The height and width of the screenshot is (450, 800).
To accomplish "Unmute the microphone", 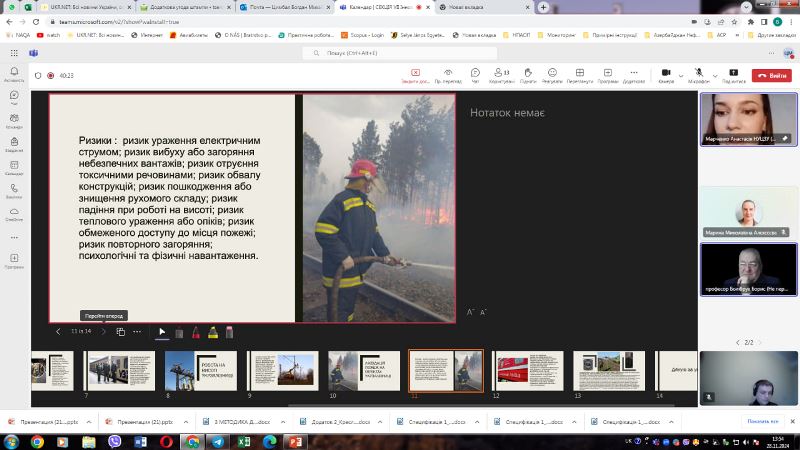I will point(698,76).
